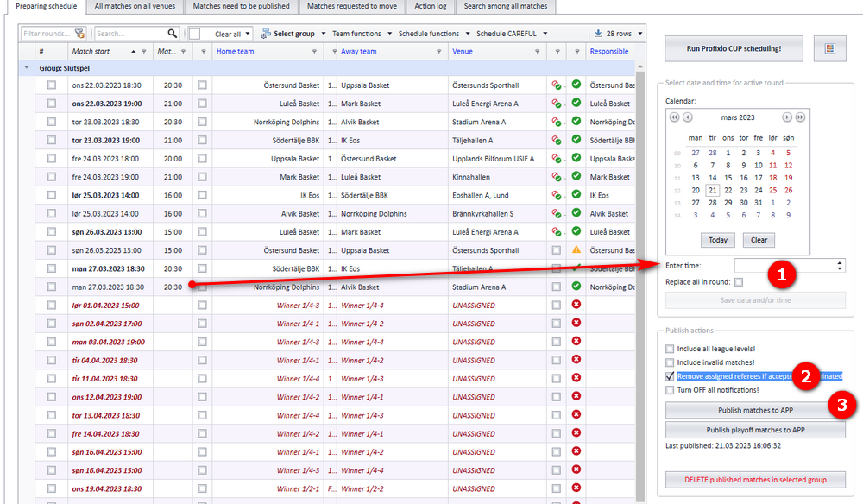Check Turn OFF all notifications
This screenshot has height=504, width=863.
click(670, 390)
